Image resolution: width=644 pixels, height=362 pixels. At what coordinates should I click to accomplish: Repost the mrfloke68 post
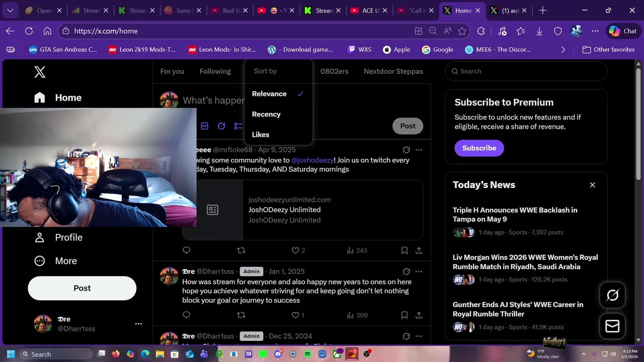coord(241,250)
